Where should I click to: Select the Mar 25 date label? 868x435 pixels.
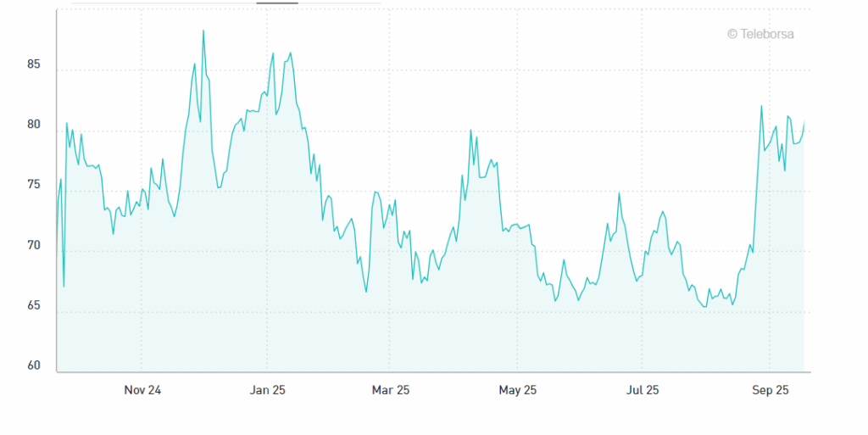pyautogui.click(x=391, y=390)
